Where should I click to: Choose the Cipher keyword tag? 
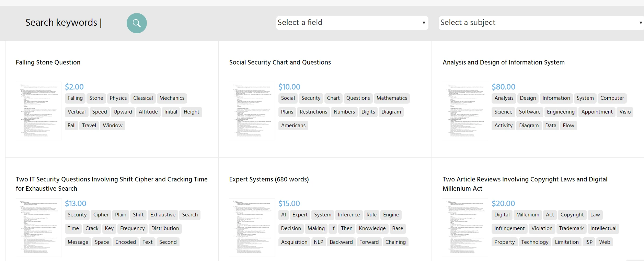click(101, 215)
